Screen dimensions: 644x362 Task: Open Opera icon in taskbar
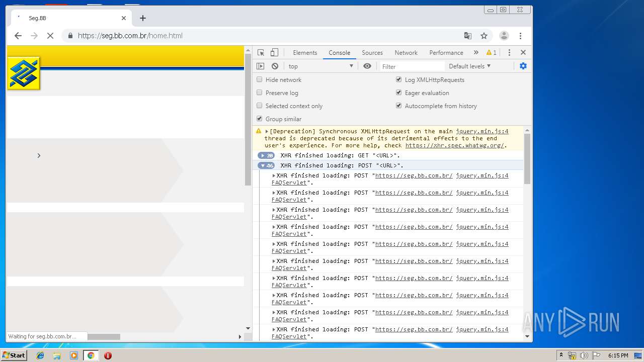tap(108, 355)
